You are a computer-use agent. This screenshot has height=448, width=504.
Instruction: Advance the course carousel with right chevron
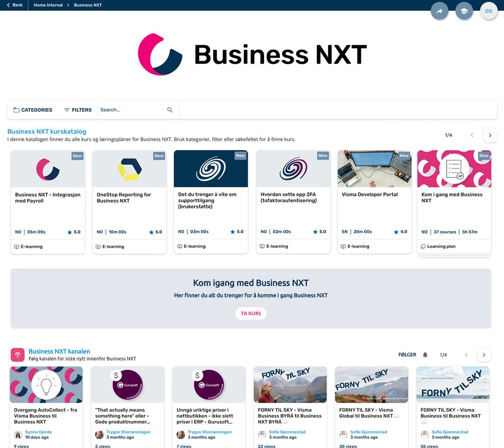tap(490, 135)
